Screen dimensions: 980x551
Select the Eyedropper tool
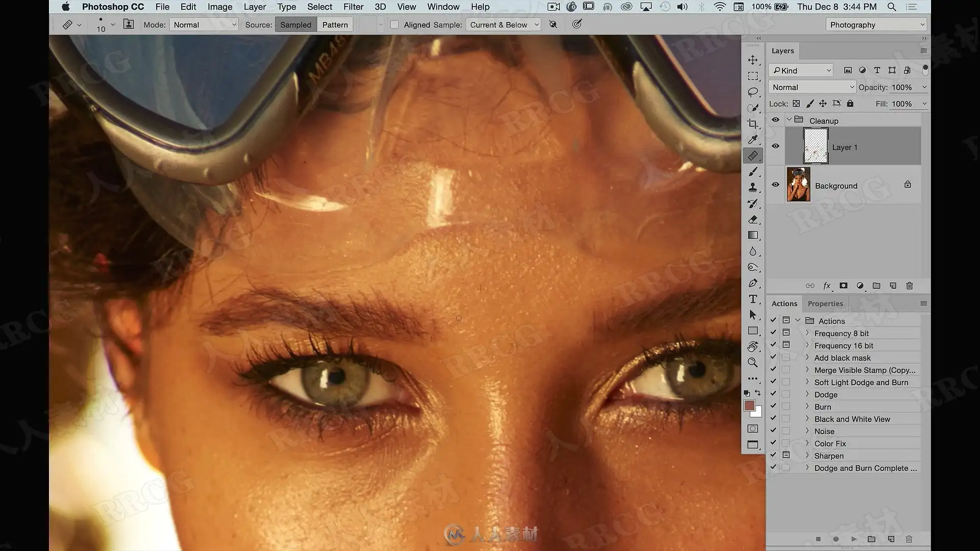point(753,140)
